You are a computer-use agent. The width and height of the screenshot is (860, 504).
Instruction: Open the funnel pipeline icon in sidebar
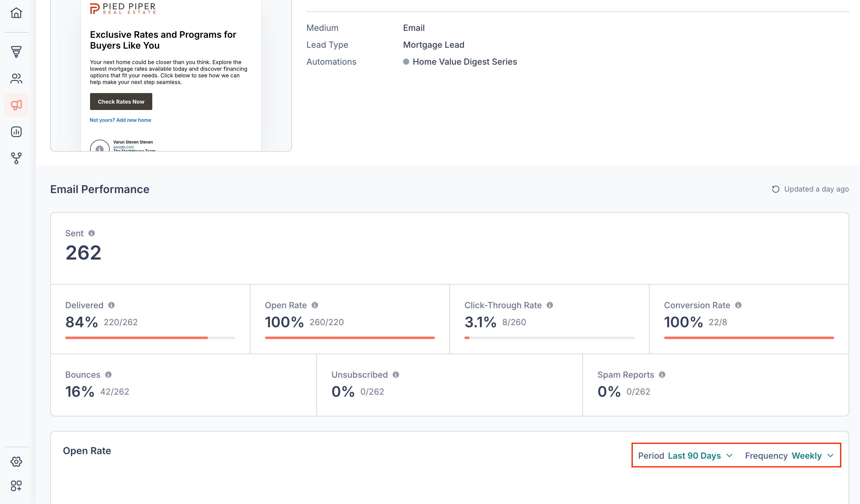coord(16,52)
